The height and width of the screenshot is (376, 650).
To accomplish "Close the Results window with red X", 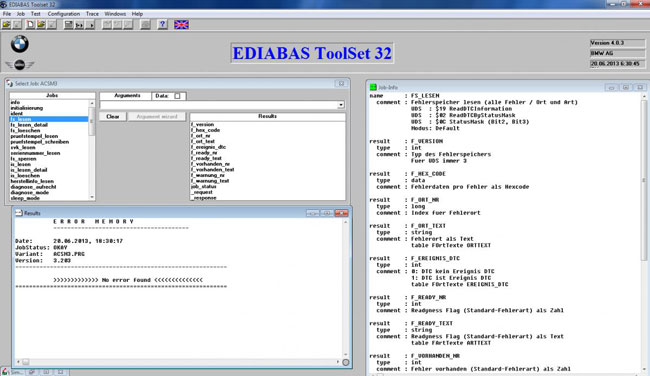I will click(x=342, y=213).
